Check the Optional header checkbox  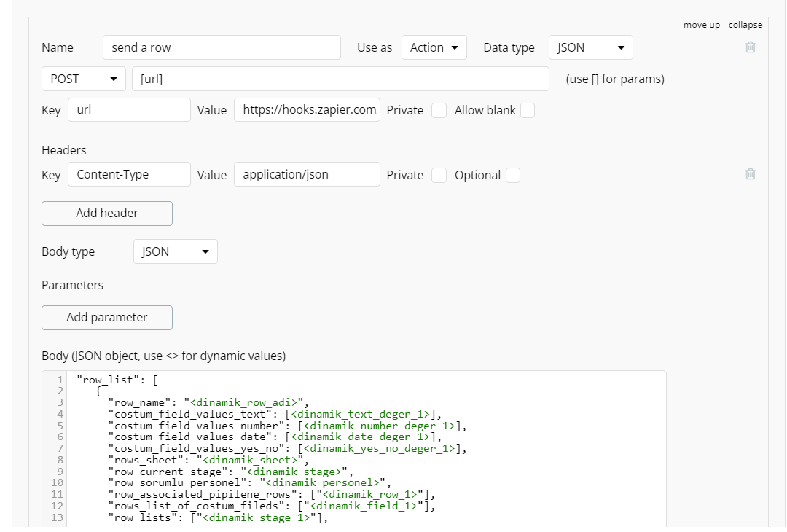(513, 175)
